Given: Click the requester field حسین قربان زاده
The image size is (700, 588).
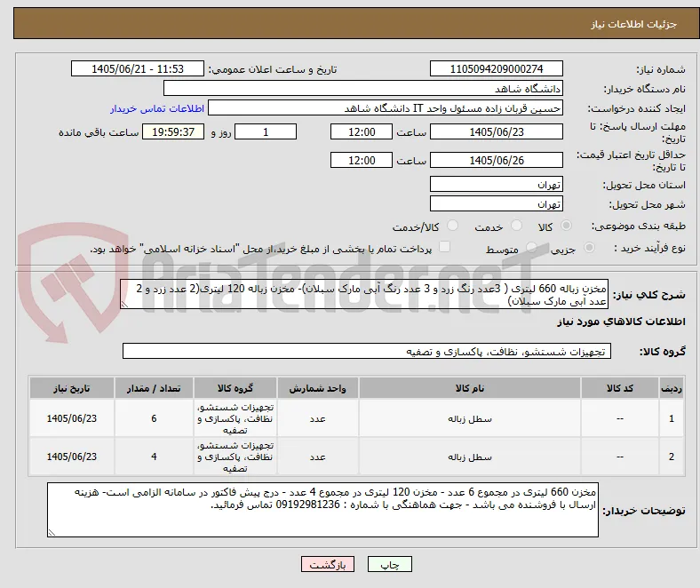Looking at the screenshot, I should click(386, 108).
